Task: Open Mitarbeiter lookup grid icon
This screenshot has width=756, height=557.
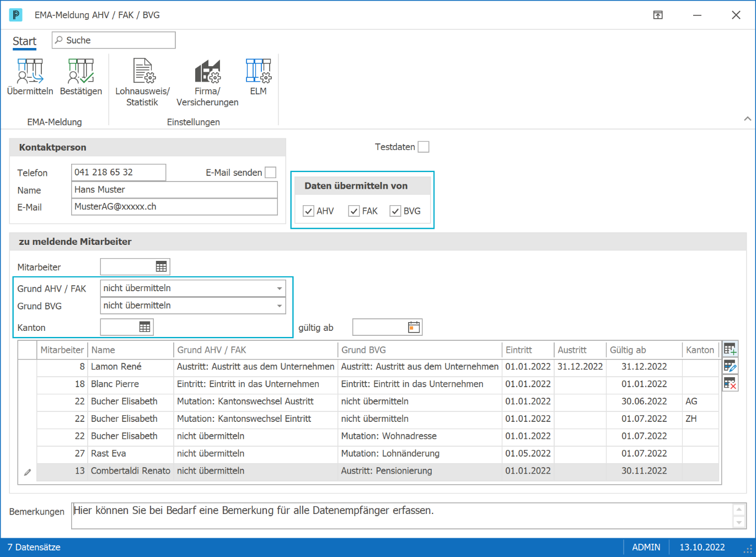Action: click(x=161, y=267)
